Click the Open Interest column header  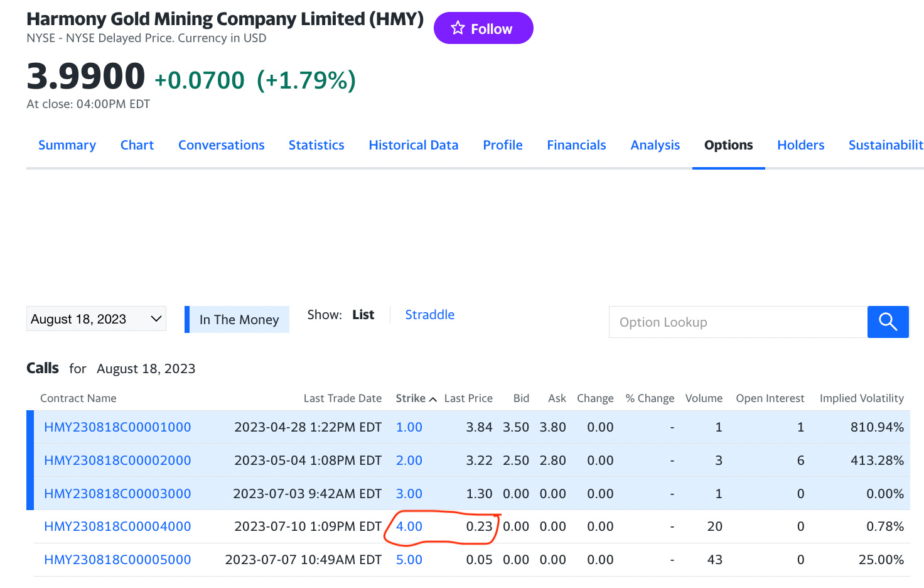point(770,398)
